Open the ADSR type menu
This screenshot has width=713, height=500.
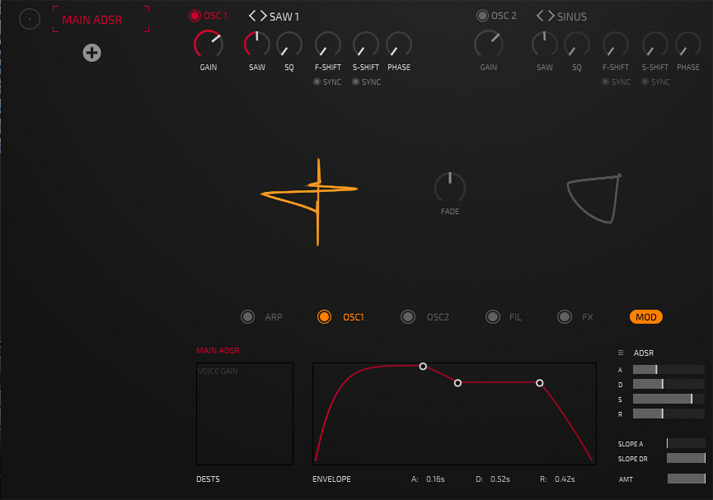tap(621, 352)
